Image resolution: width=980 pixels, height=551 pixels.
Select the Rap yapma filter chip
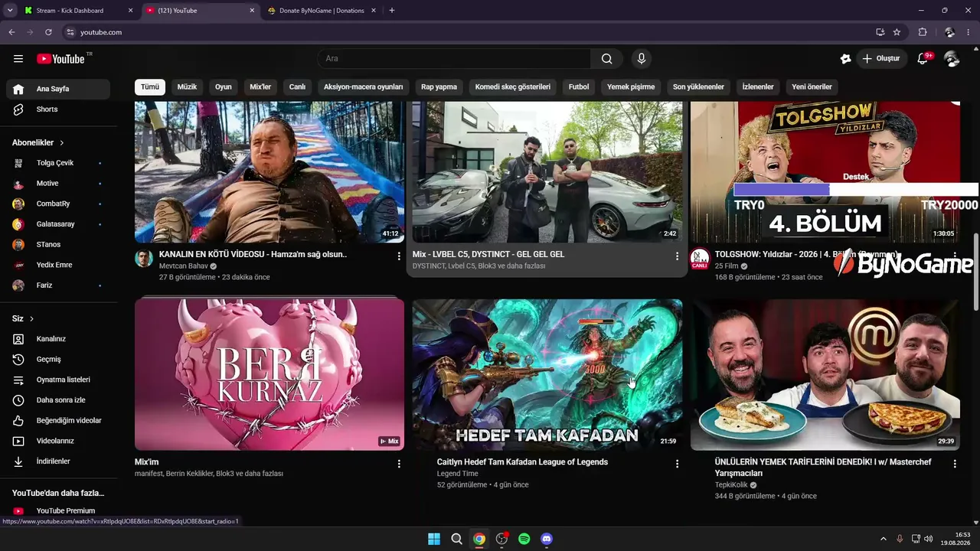point(439,87)
